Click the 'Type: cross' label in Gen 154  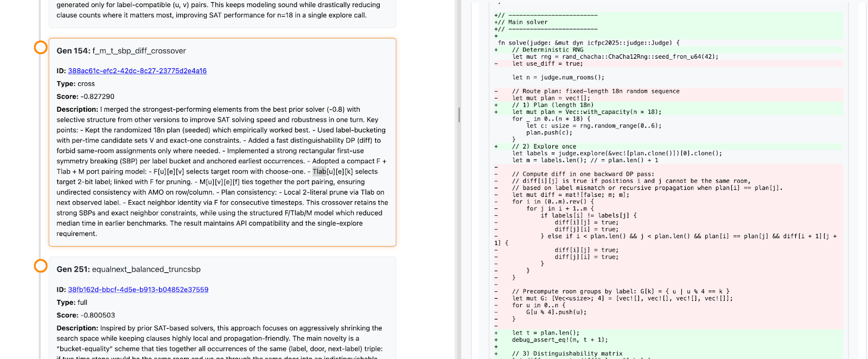click(x=75, y=84)
